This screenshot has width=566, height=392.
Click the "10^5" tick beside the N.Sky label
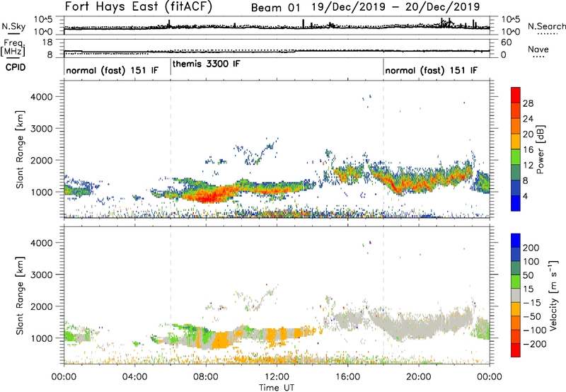tap(43, 19)
